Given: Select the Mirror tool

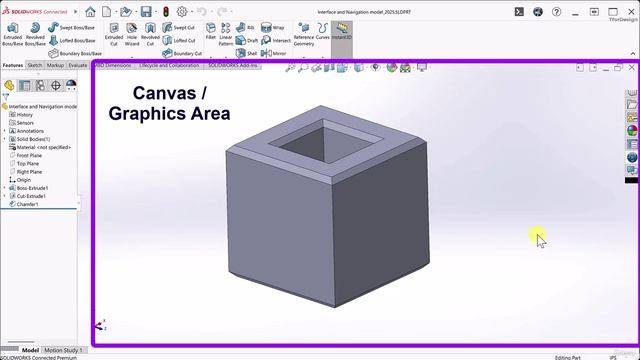Looking at the screenshot, I should (273, 53).
